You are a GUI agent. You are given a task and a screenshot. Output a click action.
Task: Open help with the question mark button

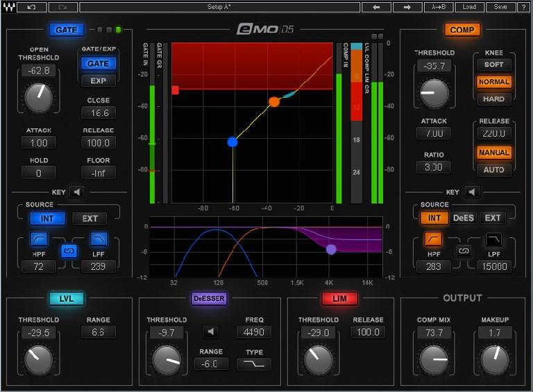(524, 7)
